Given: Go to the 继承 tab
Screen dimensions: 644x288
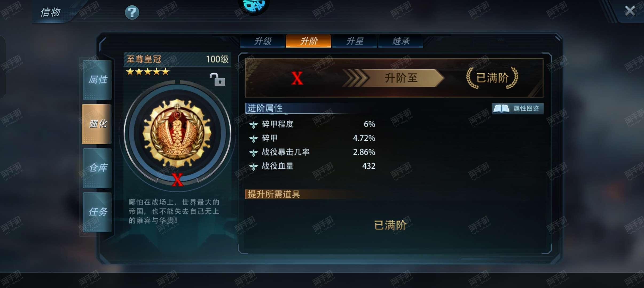Looking at the screenshot, I should [401, 41].
